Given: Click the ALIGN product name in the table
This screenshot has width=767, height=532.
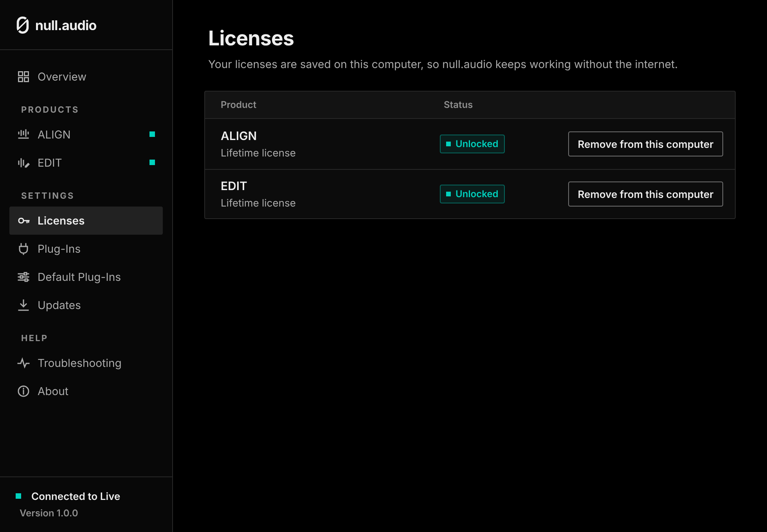Looking at the screenshot, I should click(239, 136).
